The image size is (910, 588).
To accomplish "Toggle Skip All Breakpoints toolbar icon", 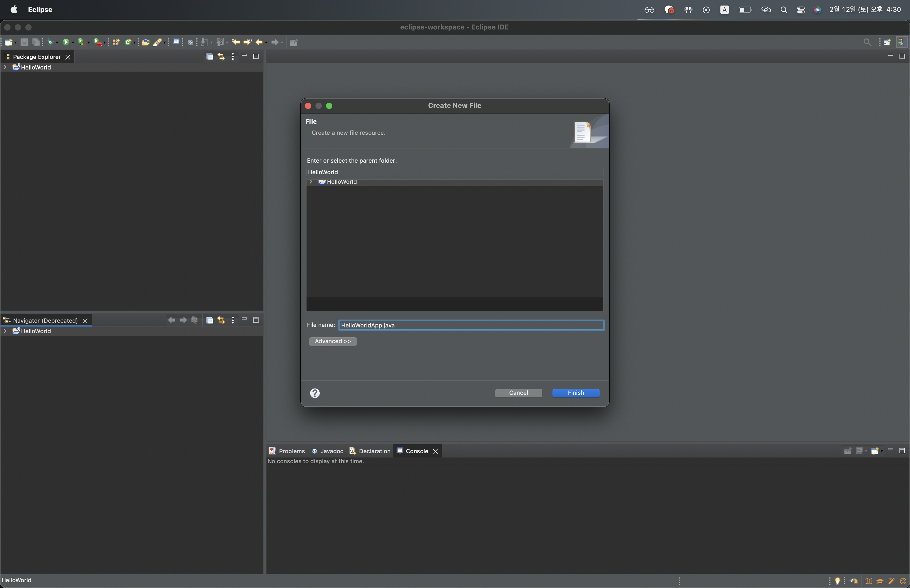I will coord(190,42).
